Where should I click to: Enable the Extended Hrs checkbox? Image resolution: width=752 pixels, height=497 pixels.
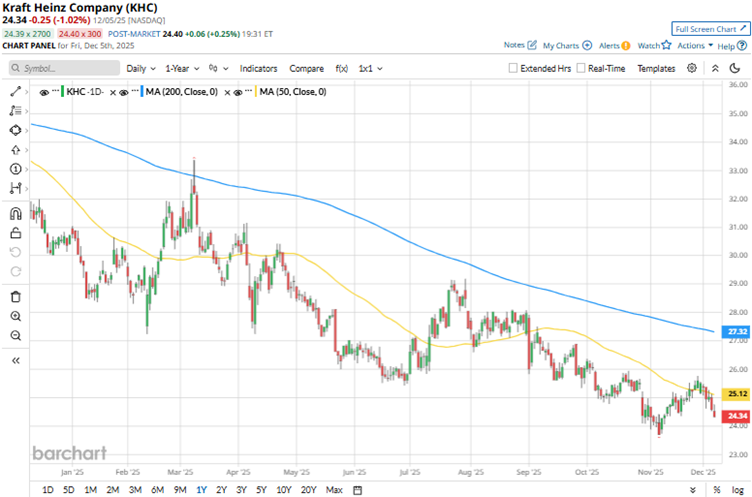[513, 68]
